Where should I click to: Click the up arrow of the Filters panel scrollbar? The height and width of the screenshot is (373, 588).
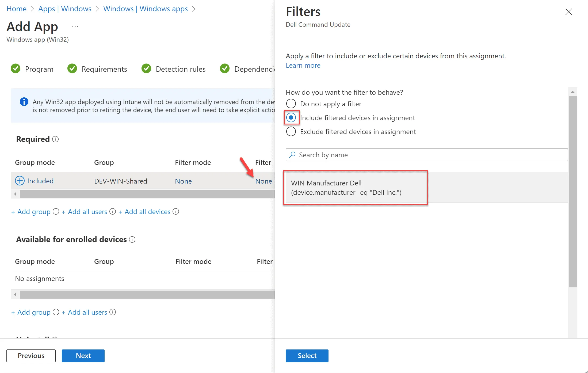(573, 92)
